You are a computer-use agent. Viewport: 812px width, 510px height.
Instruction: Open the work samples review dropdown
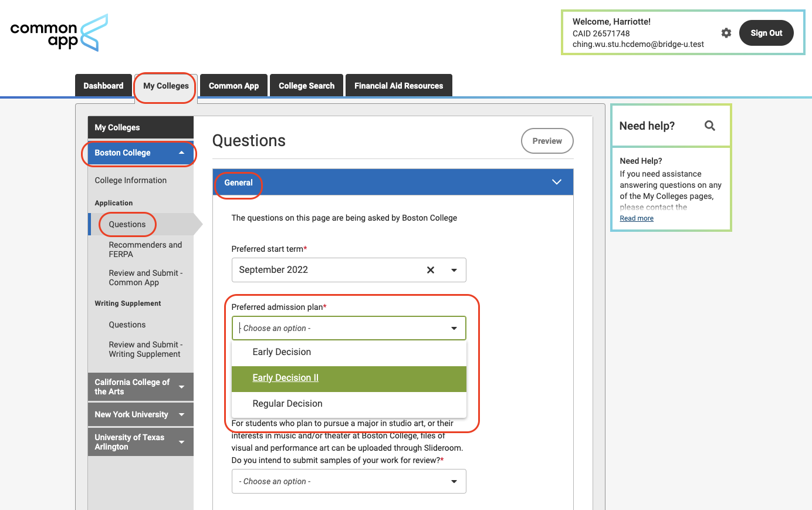point(349,481)
